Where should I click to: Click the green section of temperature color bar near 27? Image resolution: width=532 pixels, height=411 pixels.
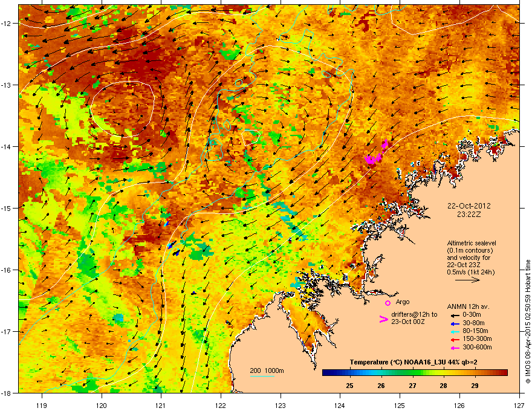point(414,373)
